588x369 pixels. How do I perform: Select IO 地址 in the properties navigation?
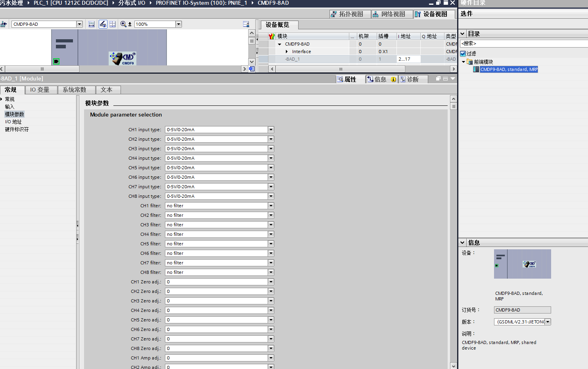[x=13, y=122]
